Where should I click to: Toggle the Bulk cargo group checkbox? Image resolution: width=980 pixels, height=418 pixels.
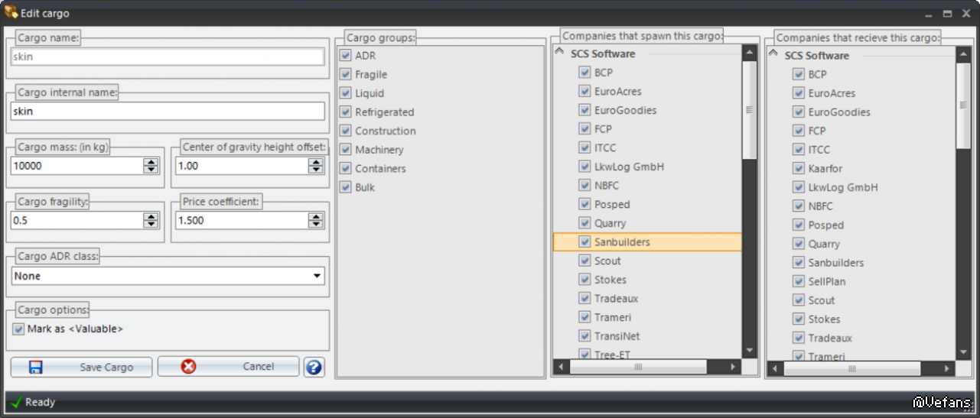[345, 187]
